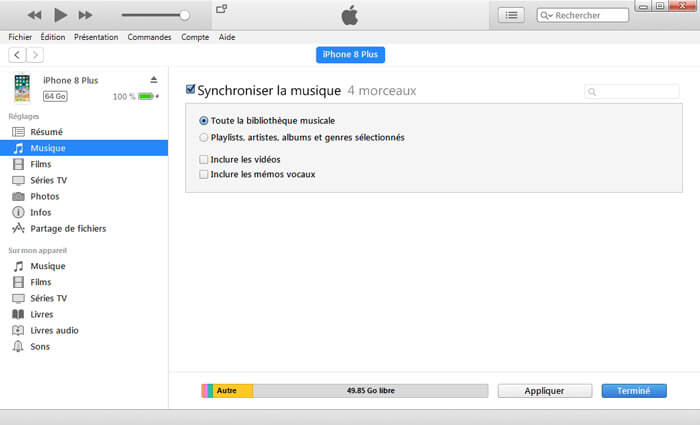Select Livres audio in sidebar
Screen dimensions: 700x425
point(84,330)
